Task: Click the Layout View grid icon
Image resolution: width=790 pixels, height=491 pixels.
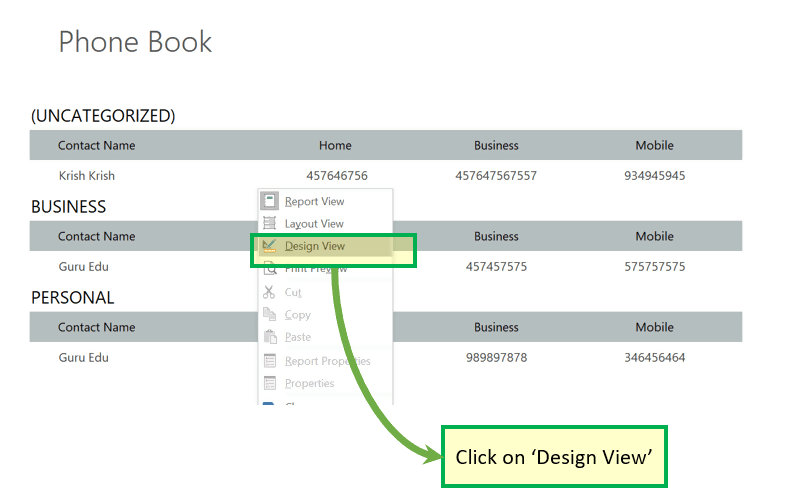Action: [x=269, y=224]
